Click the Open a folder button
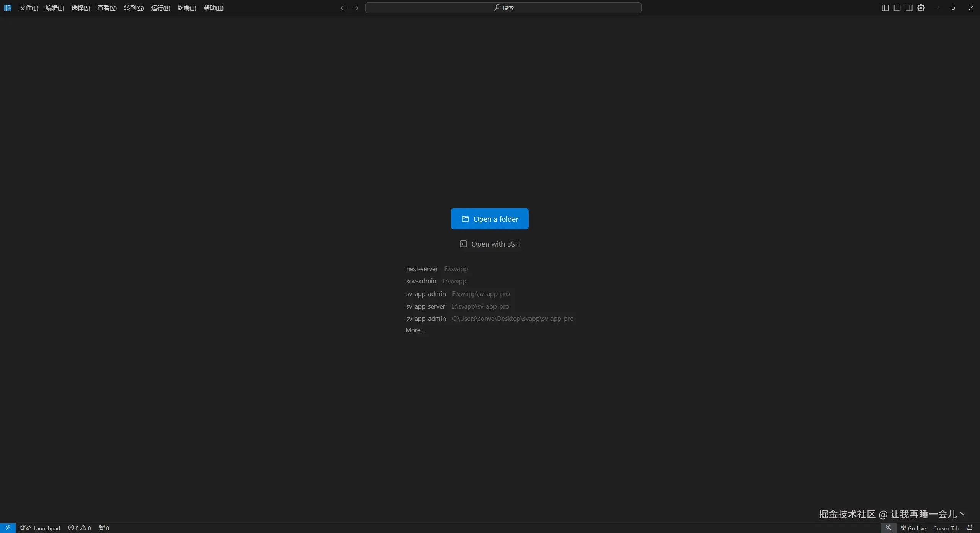Viewport: 980px width, 533px height. pyautogui.click(x=490, y=219)
